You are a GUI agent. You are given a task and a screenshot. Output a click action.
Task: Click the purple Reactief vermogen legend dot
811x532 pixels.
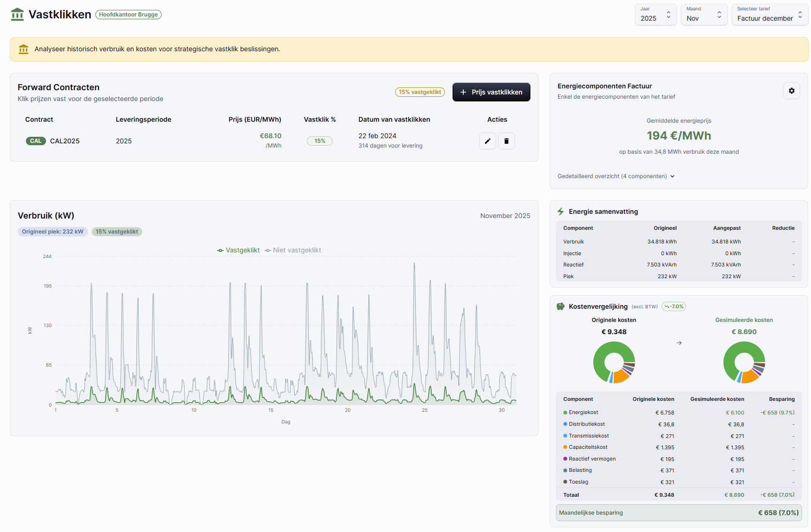pyautogui.click(x=565, y=459)
